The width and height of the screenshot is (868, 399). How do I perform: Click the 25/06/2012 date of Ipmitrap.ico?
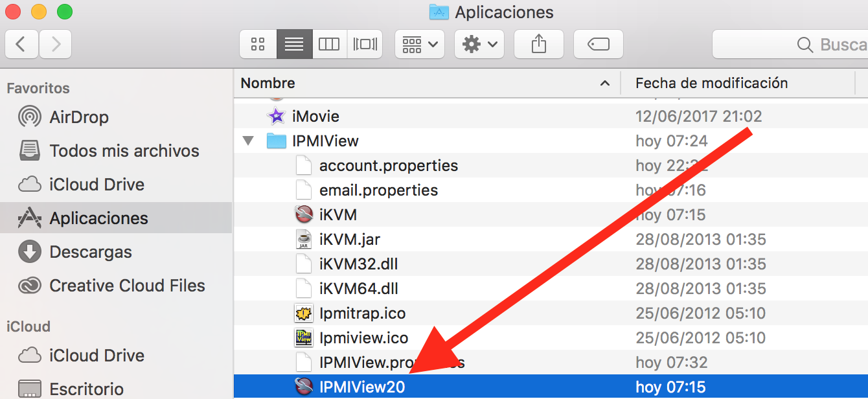[x=701, y=313]
